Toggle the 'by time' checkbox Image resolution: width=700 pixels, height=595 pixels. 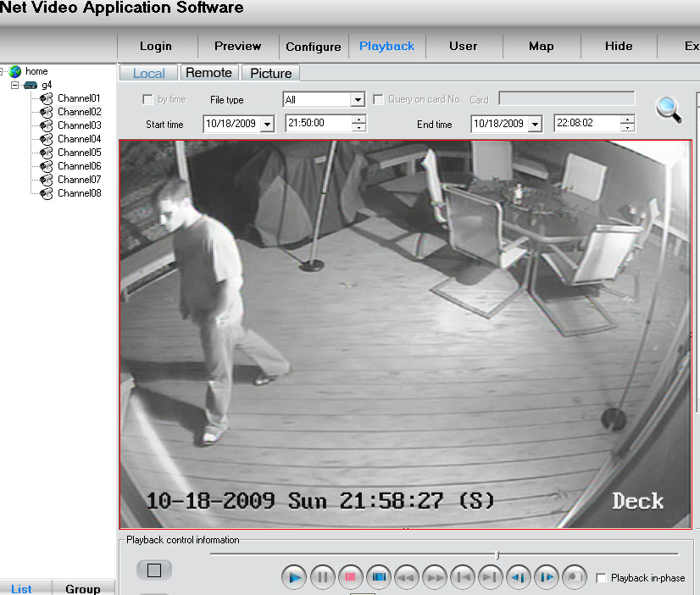tap(148, 99)
